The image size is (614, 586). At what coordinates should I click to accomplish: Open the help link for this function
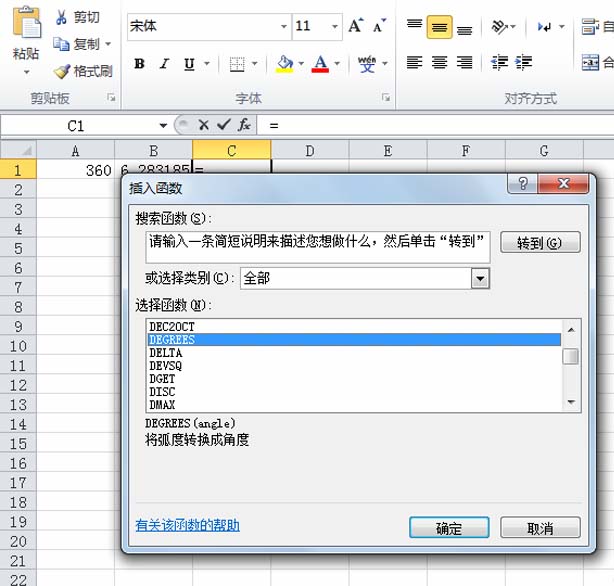188,525
